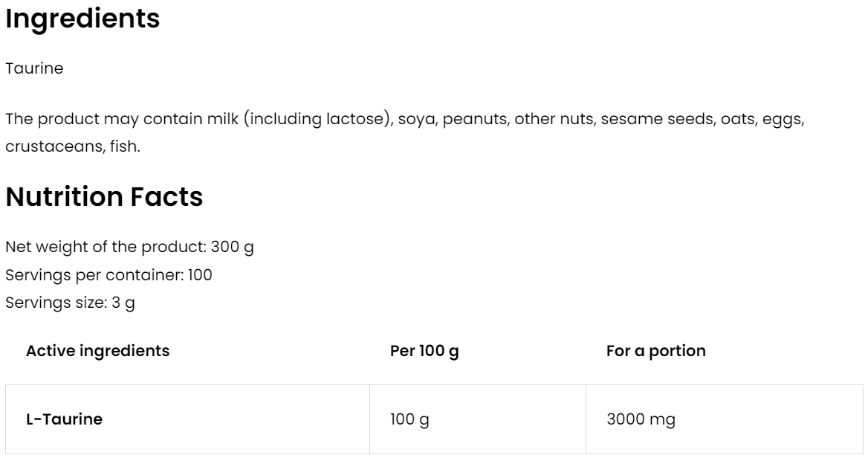Click the "Servings size: 3 g" line
The image size is (868, 458).
tap(70, 303)
